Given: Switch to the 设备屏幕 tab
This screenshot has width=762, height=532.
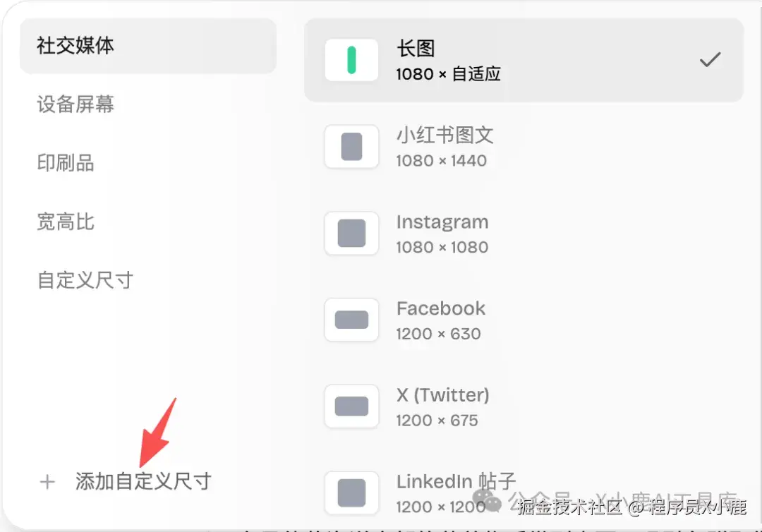Looking at the screenshot, I should point(75,104).
